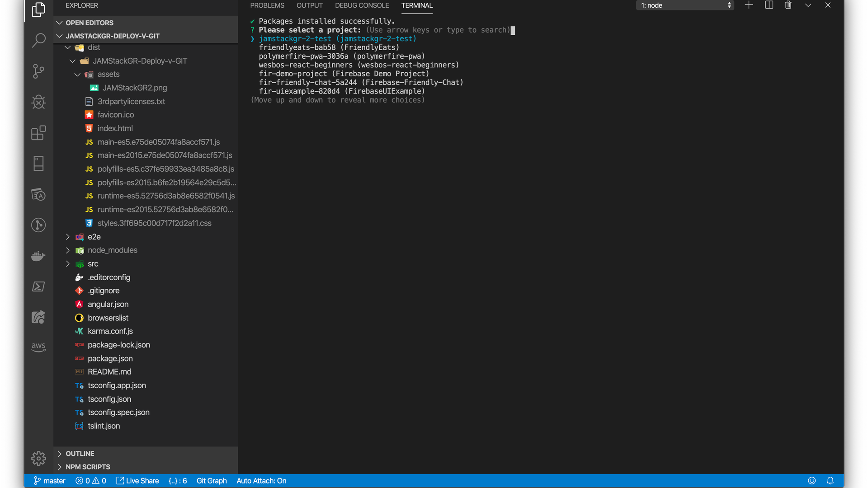Screen dimensions: 868x488
Task: Expand the src folder
Action: tap(93, 264)
